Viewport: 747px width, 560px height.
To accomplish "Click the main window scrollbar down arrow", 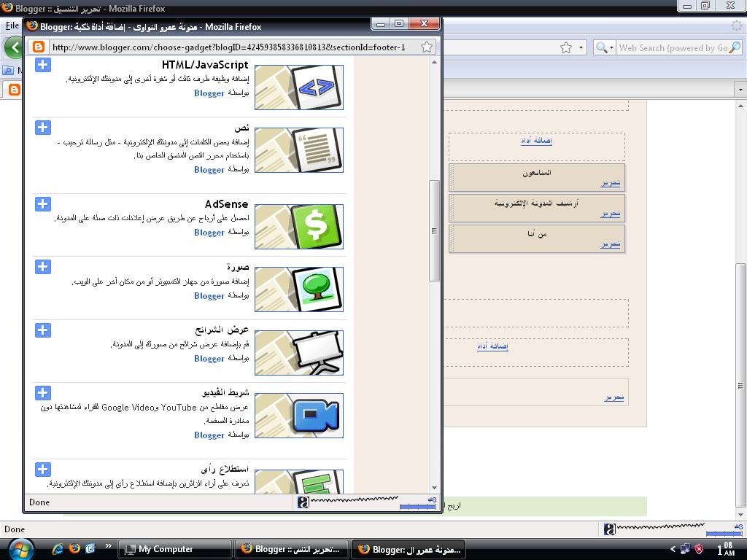I will pyautogui.click(x=741, y=514).
